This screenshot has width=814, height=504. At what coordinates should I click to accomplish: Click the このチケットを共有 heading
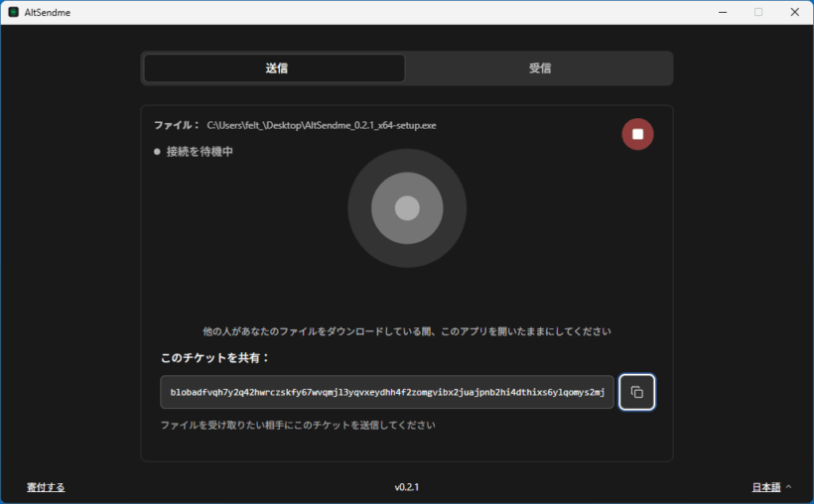[x=214, y=357]
